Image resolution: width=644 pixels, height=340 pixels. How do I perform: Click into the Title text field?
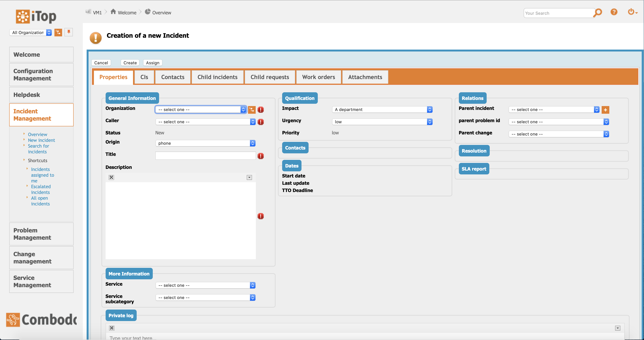(x=205, y=156)
